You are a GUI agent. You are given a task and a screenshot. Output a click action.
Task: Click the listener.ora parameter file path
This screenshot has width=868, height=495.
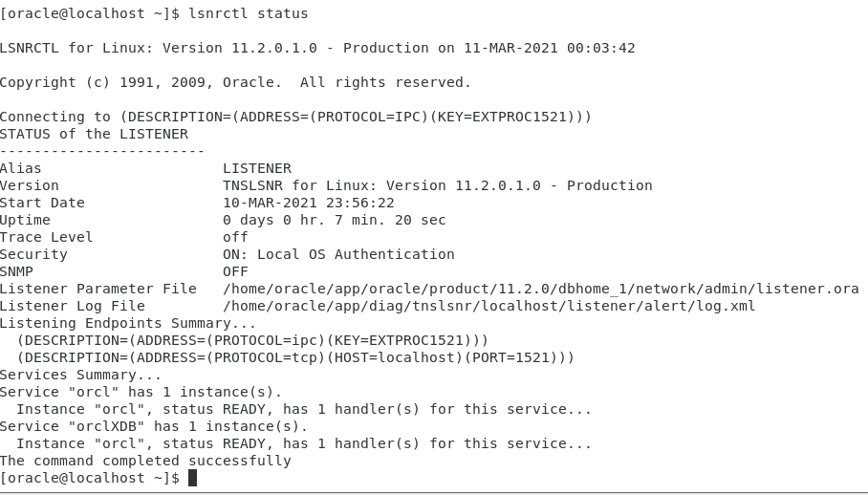(541, 289)
